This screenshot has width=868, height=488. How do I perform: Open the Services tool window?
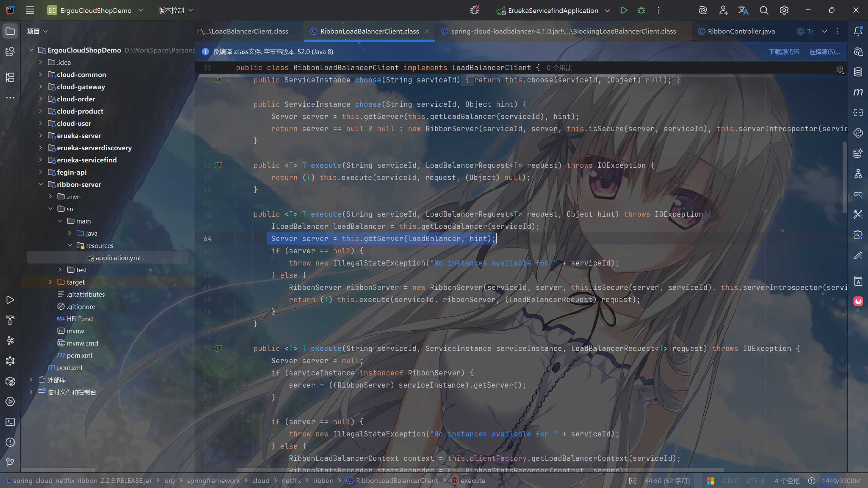click(x=10, y=402)
